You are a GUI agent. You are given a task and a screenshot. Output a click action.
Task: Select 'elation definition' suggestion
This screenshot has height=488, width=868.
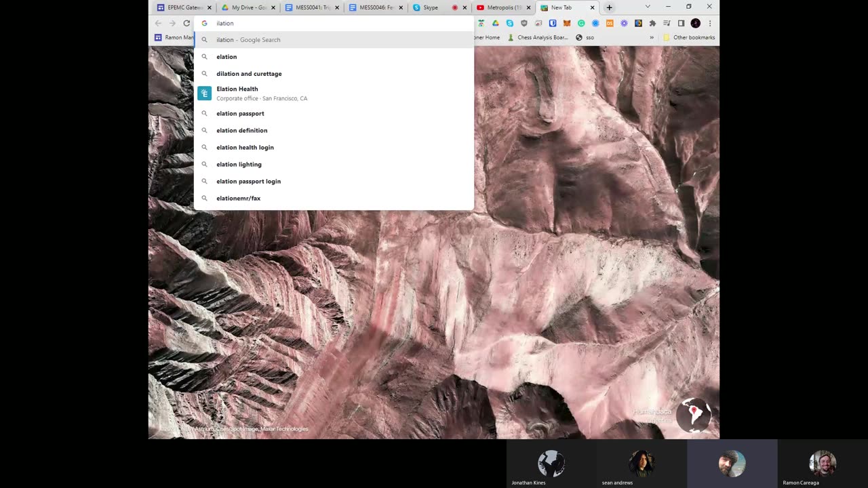click(x=334, y=130)
